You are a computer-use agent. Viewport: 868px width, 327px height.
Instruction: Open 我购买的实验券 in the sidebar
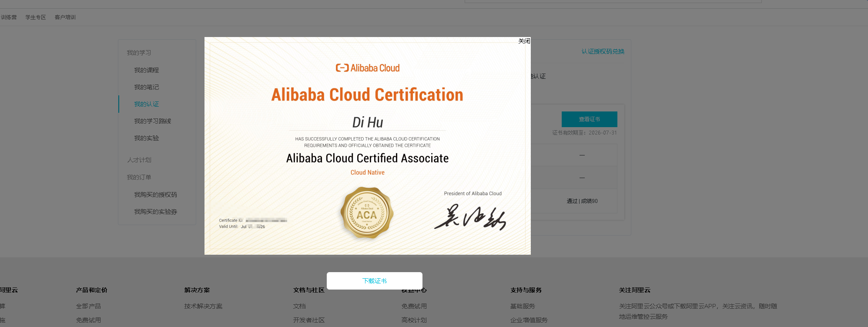point(155,212)
